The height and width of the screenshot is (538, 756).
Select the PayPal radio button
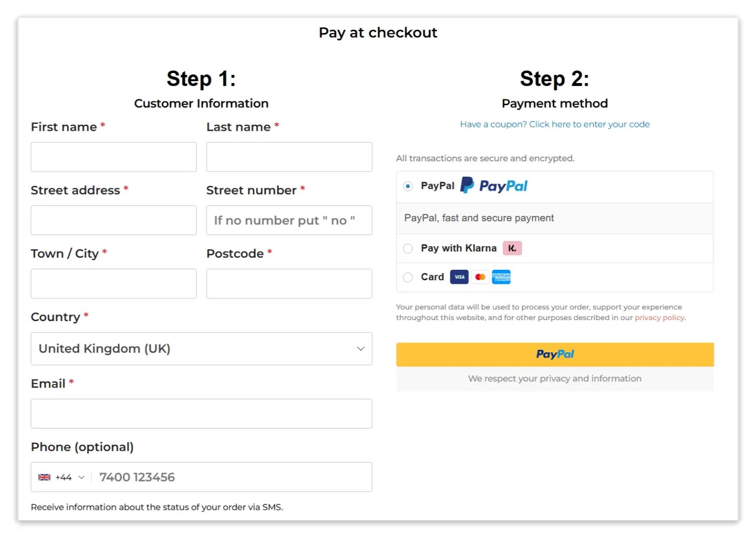tap(408, 186)
